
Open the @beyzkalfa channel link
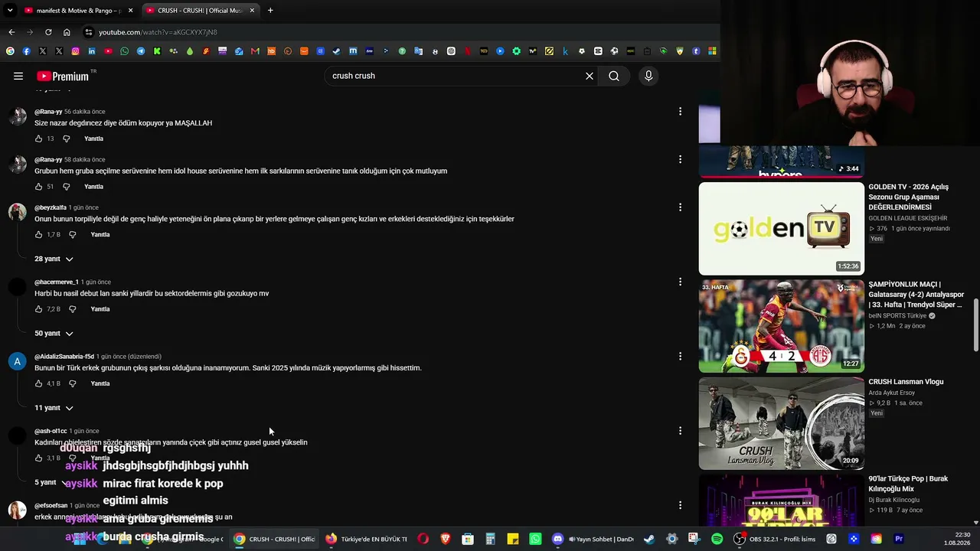[x=51, y=207]
